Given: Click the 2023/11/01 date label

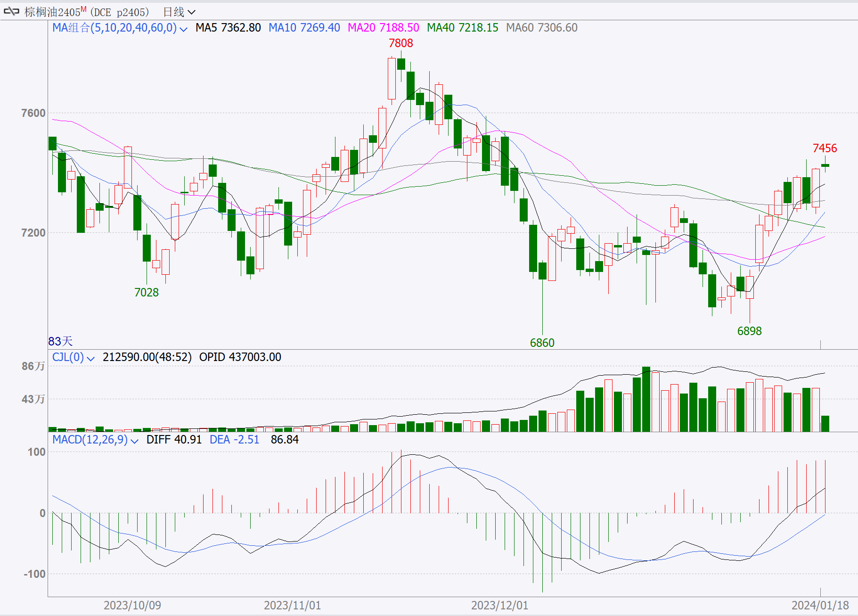Looking at the screenshot, I should click(x=293, y=606).
